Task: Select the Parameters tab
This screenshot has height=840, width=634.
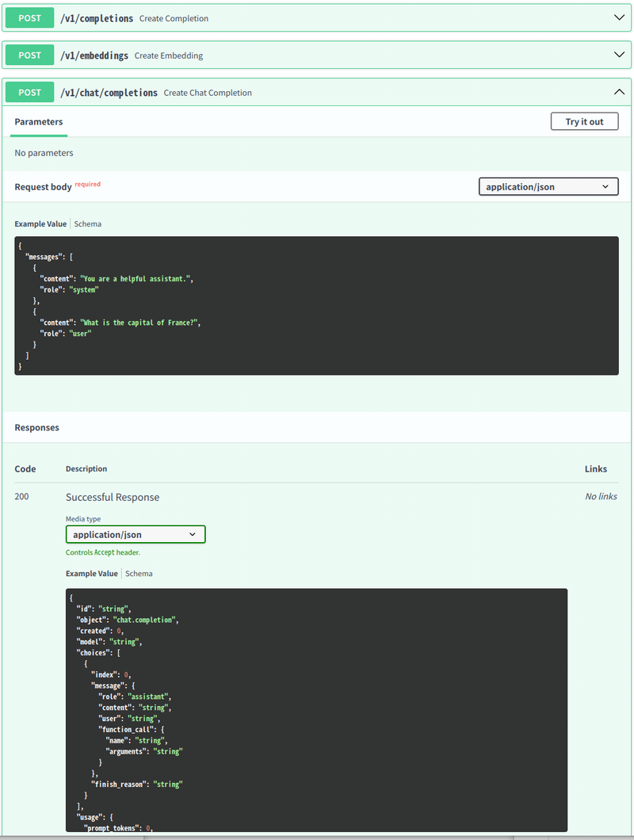Action: click(38, 121)
